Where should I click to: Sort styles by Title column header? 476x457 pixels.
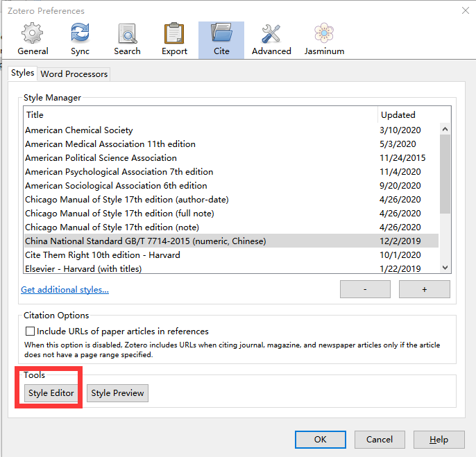201,114
